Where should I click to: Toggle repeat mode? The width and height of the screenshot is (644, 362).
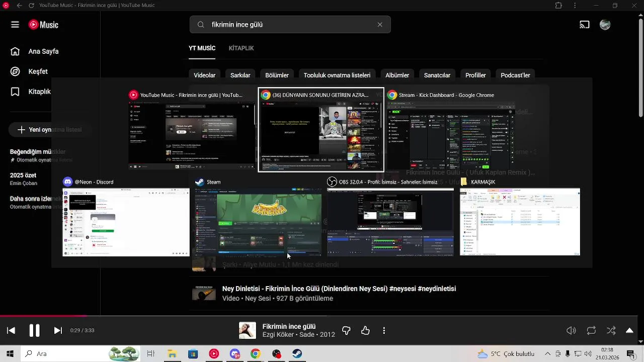click(x=591, y=330)
